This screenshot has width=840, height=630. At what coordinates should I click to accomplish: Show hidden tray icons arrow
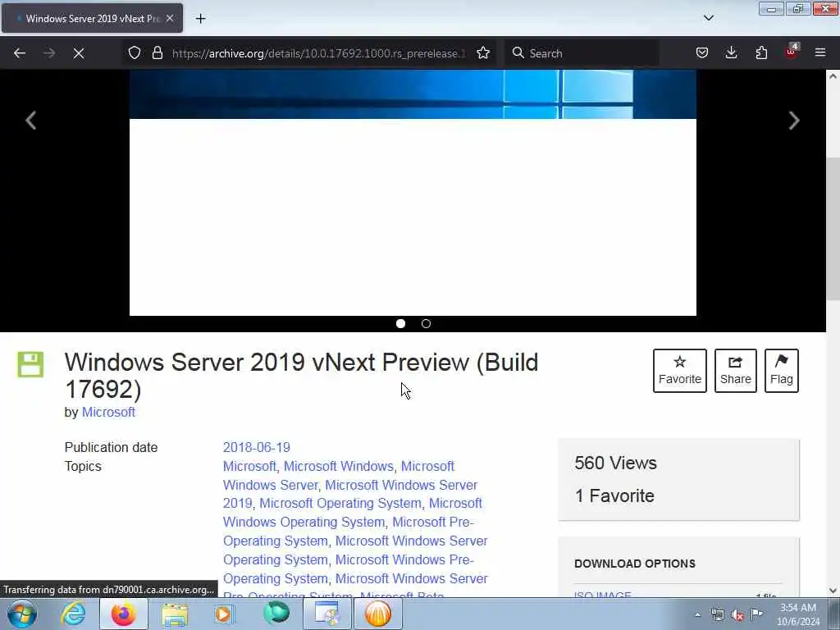697,614
